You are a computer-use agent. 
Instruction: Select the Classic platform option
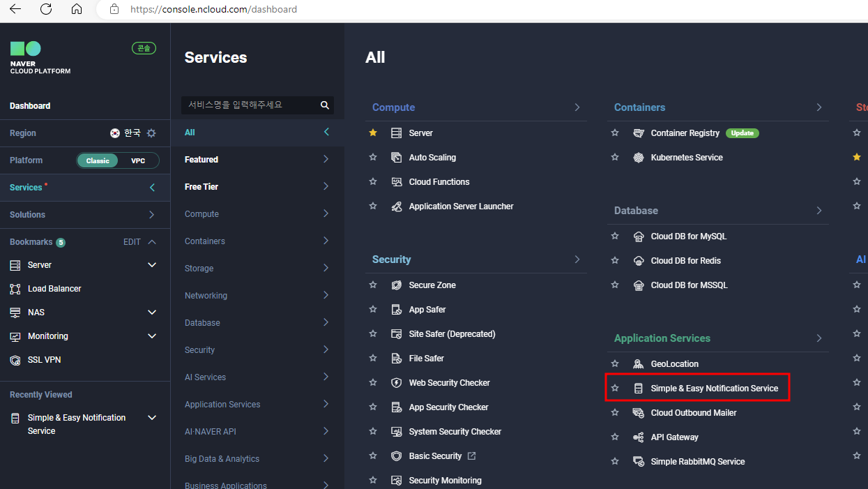pos(98,160)
